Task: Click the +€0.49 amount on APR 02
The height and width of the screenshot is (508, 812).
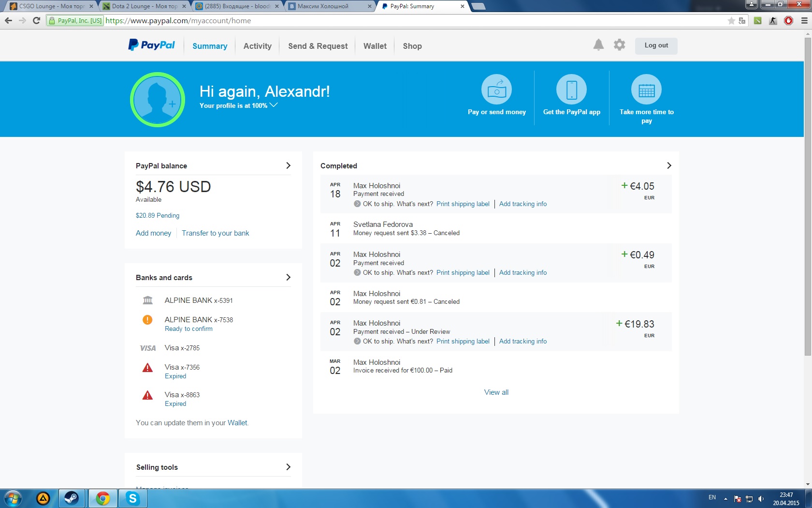Action: [x=638, y=255]
